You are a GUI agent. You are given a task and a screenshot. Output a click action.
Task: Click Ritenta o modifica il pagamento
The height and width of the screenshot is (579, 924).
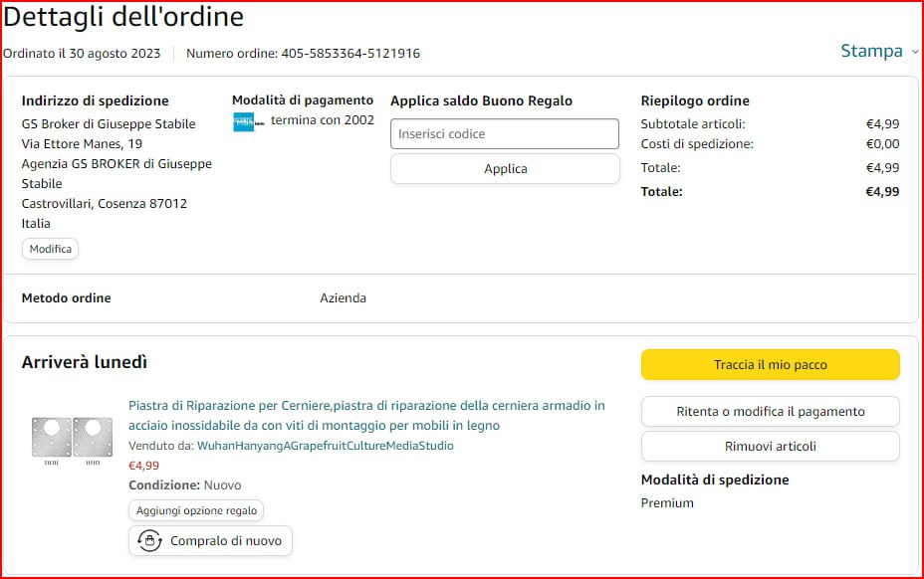pyautogui.click(x=771, y=411)
